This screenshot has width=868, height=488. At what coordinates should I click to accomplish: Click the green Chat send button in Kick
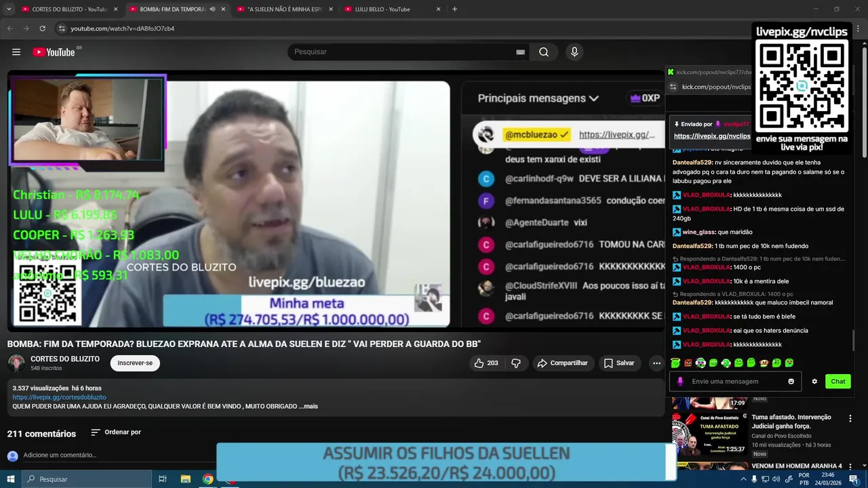coord(838,382)
